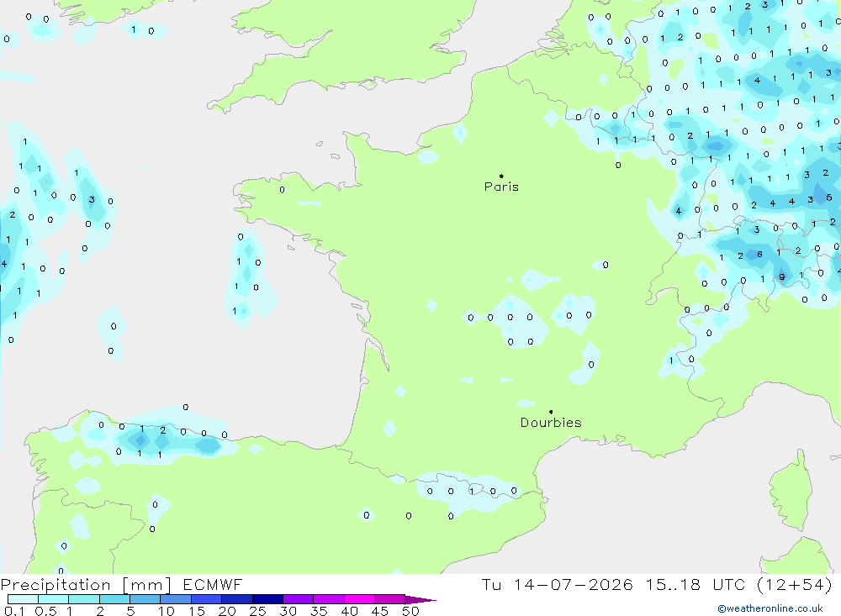This screenshot has width=841, height=616.
Task: Click the lightest 0.1 mm legend swatch
Action: [23, 599]
